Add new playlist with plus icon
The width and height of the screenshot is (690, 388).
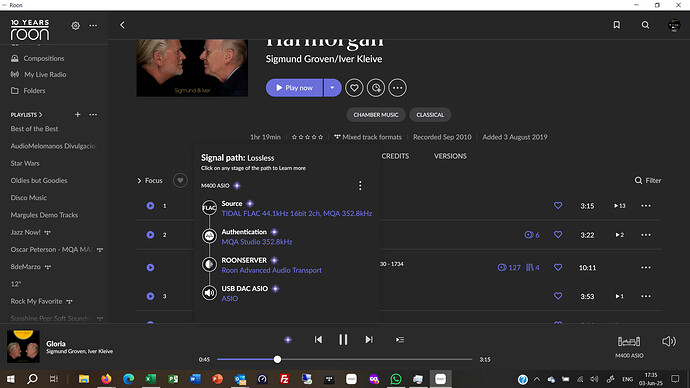(77, 114)
